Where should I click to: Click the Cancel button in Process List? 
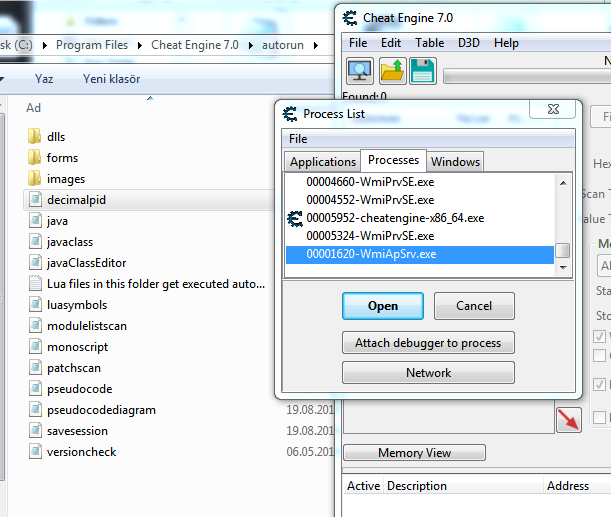click(x=474, y=306)
